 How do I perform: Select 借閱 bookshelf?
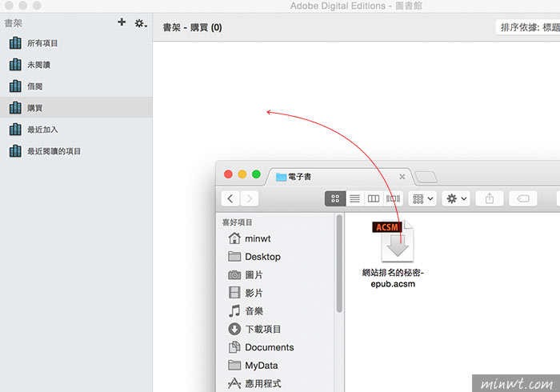(76, 86)
